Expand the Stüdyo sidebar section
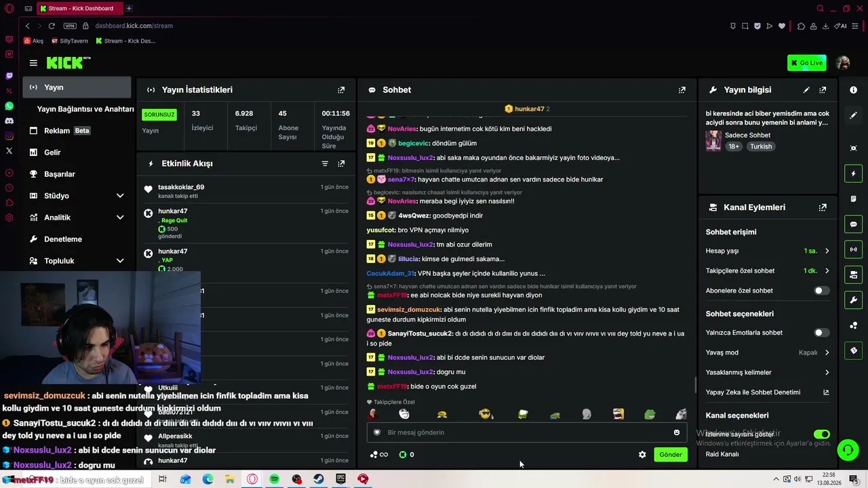The width and height of the screenshot is (868, 488). [x=120, y=196]
